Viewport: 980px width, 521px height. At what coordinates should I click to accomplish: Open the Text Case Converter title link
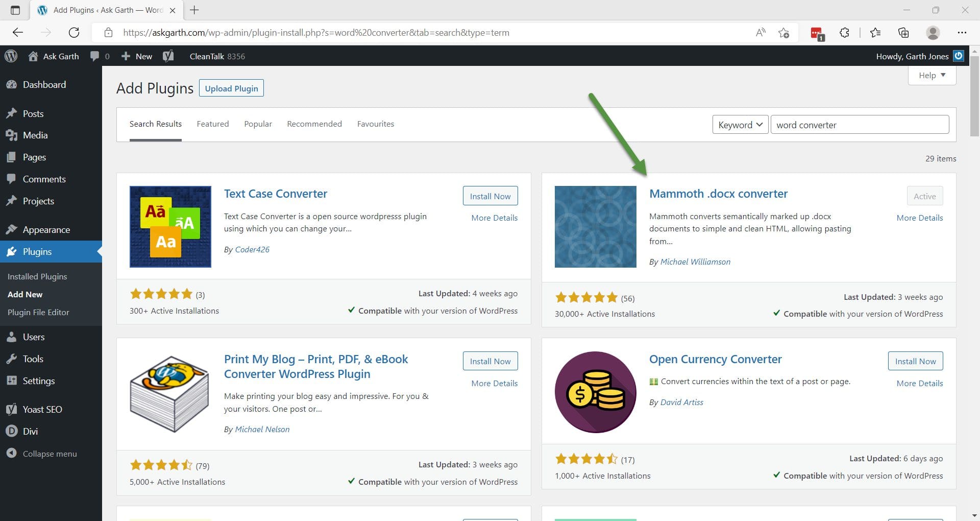click(276, 194)
